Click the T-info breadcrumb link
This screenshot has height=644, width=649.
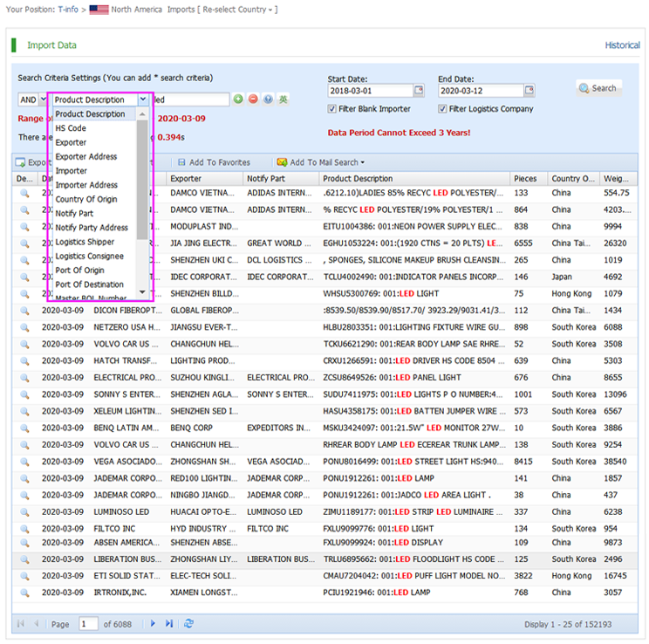pyautogui.click(x=68, y=10)
